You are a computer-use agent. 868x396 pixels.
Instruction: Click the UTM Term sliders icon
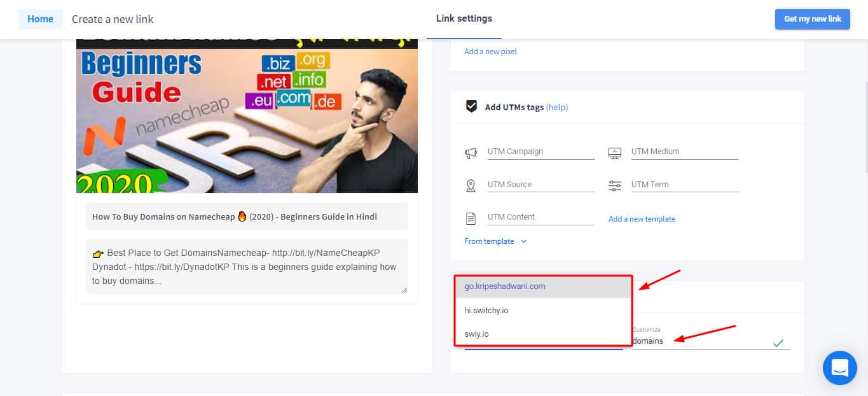tap(614, 186)
